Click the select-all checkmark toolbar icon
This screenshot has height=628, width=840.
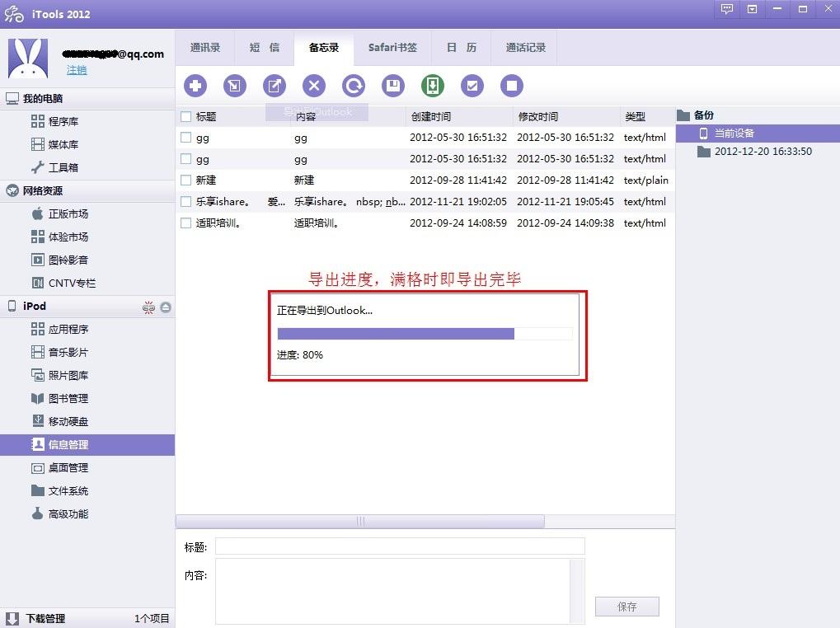472,86
